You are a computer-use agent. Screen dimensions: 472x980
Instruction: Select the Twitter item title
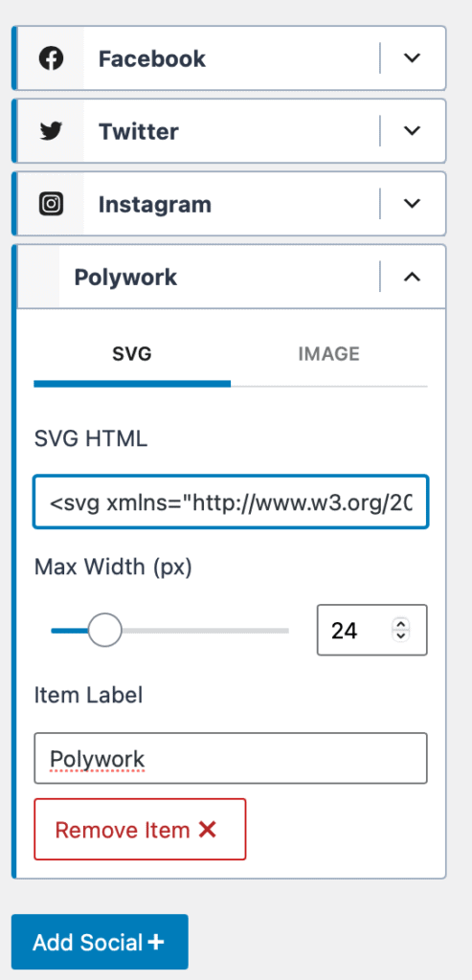click(x=138, y=131)
